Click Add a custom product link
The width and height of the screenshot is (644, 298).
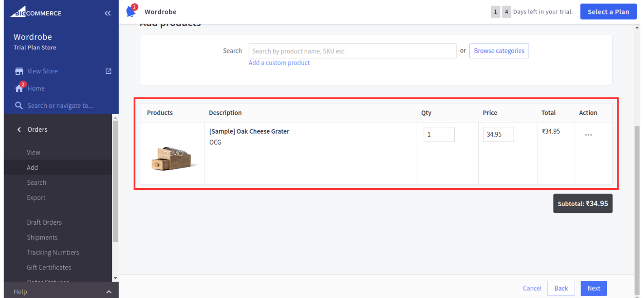point(279,63)
